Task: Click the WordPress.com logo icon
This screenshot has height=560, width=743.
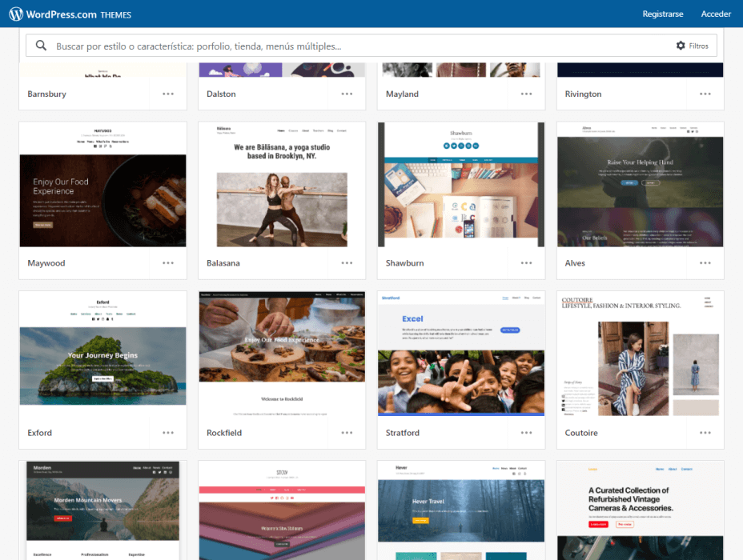Action: (x=16, y=14)
